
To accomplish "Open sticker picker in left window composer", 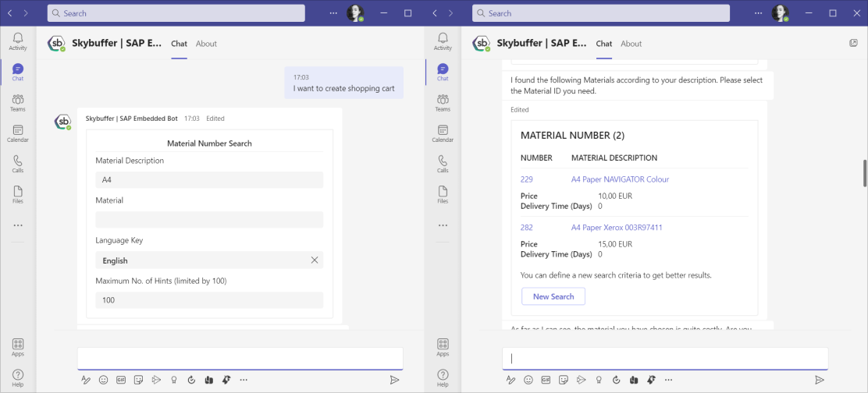I will [138, 380].
